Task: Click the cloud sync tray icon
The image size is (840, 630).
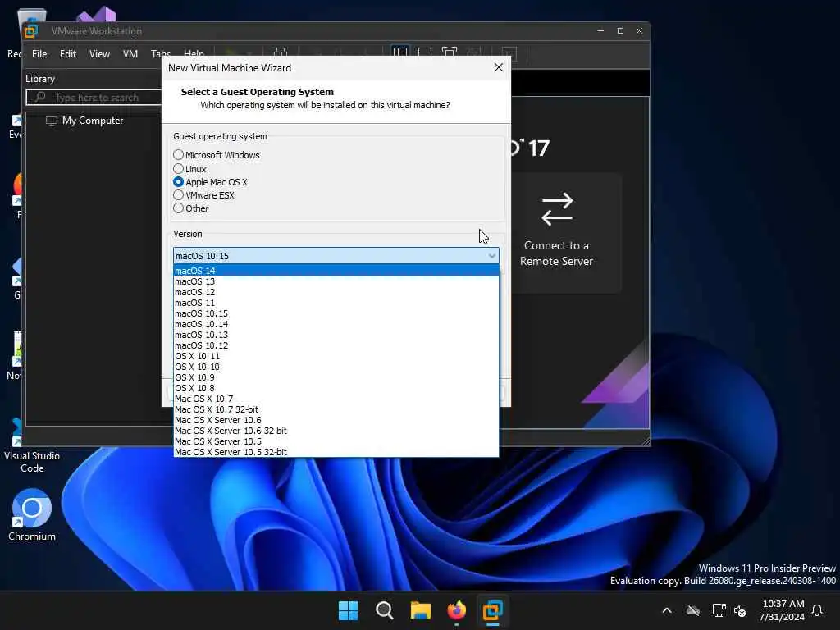Action: pos(693,610)
